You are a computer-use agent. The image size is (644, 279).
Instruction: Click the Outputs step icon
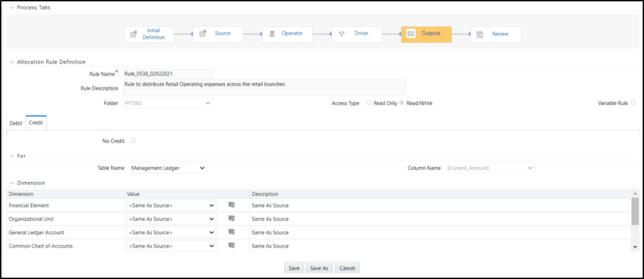pos(410,34)
